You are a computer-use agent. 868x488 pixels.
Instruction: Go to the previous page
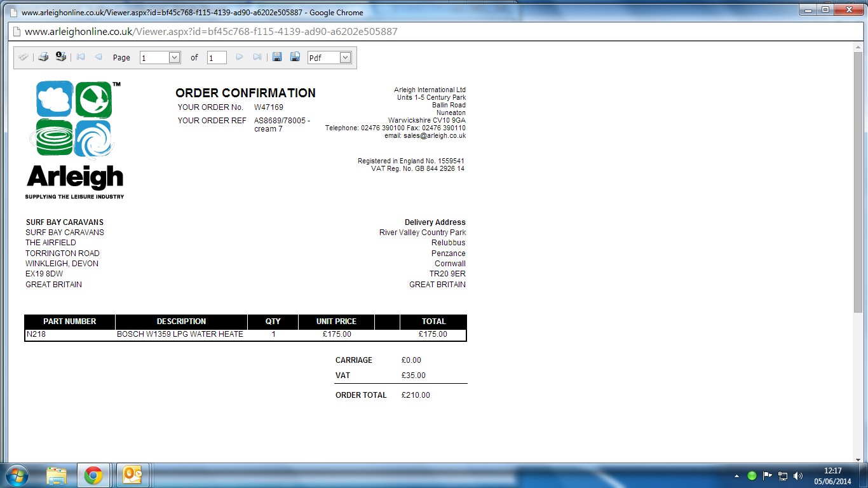(98, 57)
